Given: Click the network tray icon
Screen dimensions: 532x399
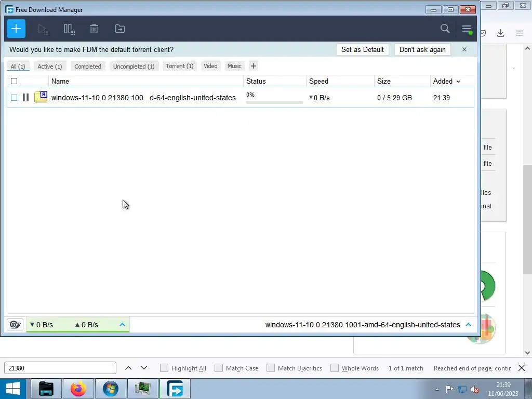Looking at the screenshot, I should point(462,390).
